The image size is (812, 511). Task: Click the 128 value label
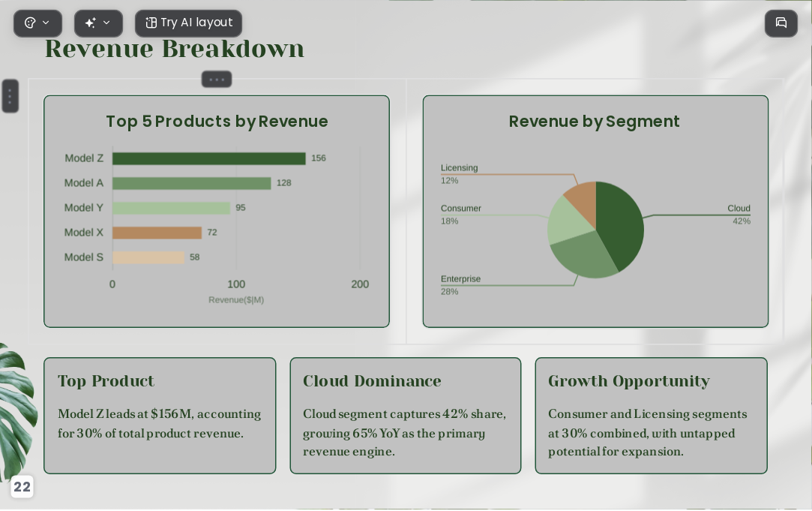283,183
